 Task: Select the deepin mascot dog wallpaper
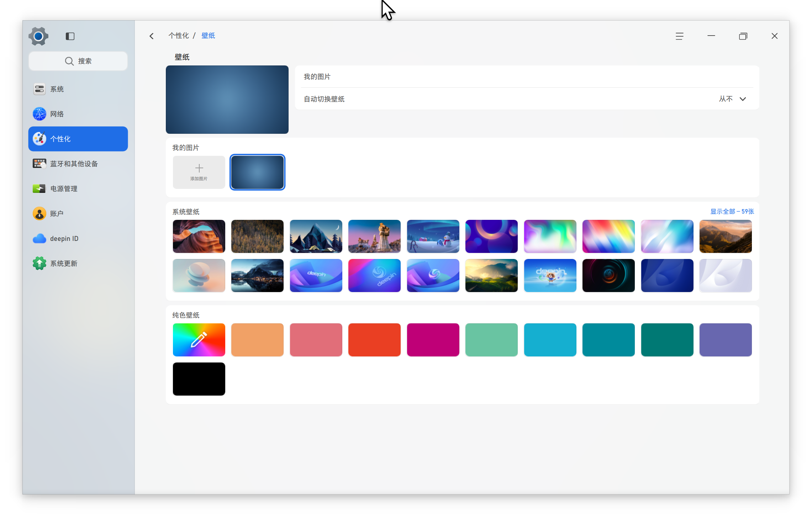(x=550, y=275)
